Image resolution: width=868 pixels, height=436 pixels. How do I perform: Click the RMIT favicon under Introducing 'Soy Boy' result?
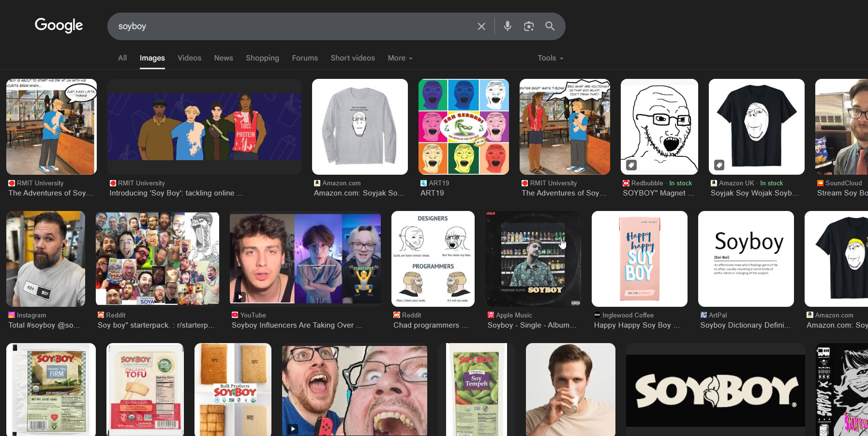(x=113, y=183)
